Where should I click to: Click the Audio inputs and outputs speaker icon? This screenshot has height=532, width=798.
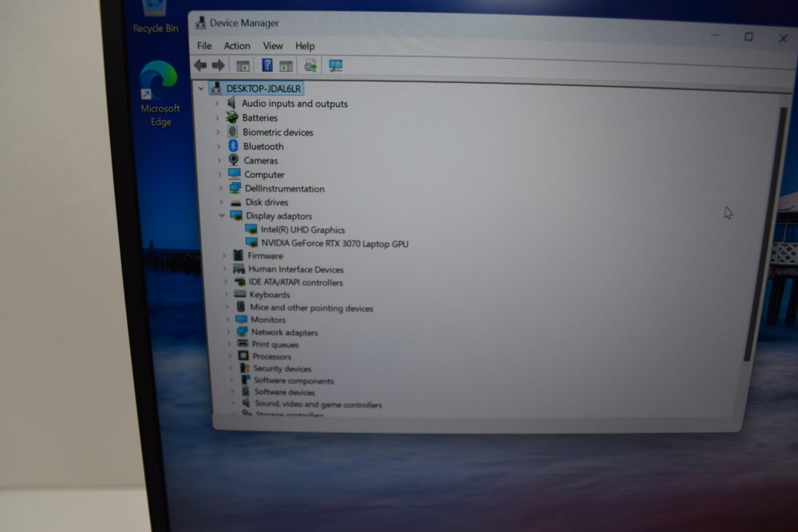231,103
